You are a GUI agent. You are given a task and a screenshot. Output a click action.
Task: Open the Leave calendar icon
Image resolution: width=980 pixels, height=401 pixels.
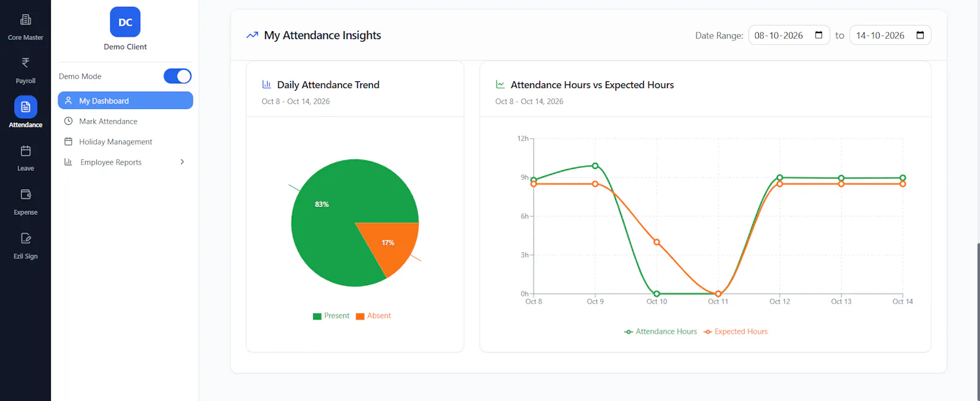click(x=26, y=151)
